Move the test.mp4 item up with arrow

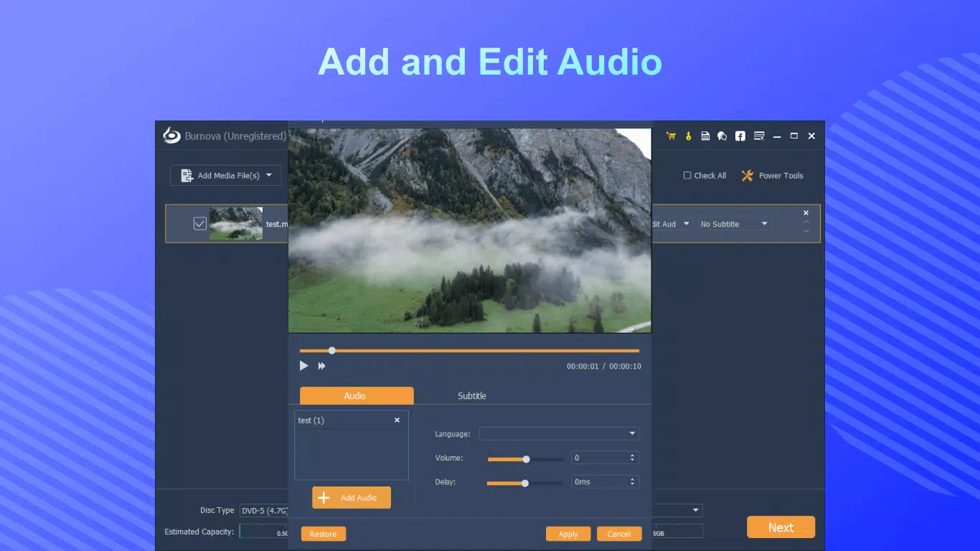806,222
